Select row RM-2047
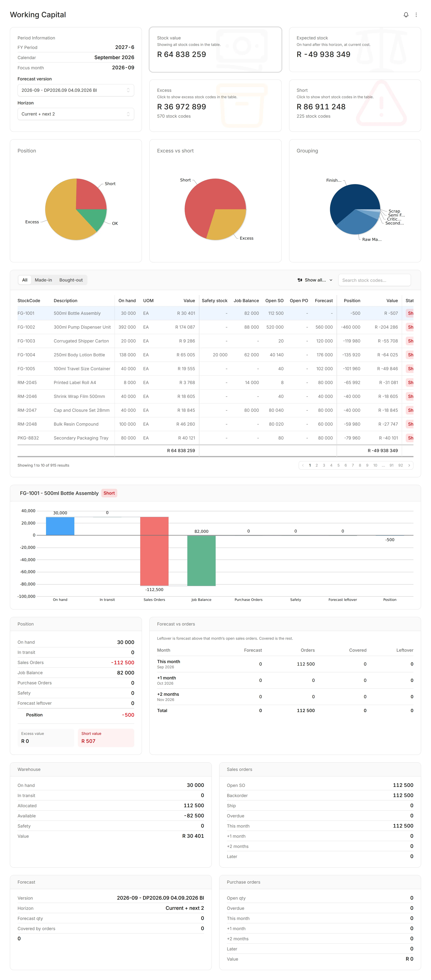The image size is (431, 980). pyautogui.click(x=215, y=411)
